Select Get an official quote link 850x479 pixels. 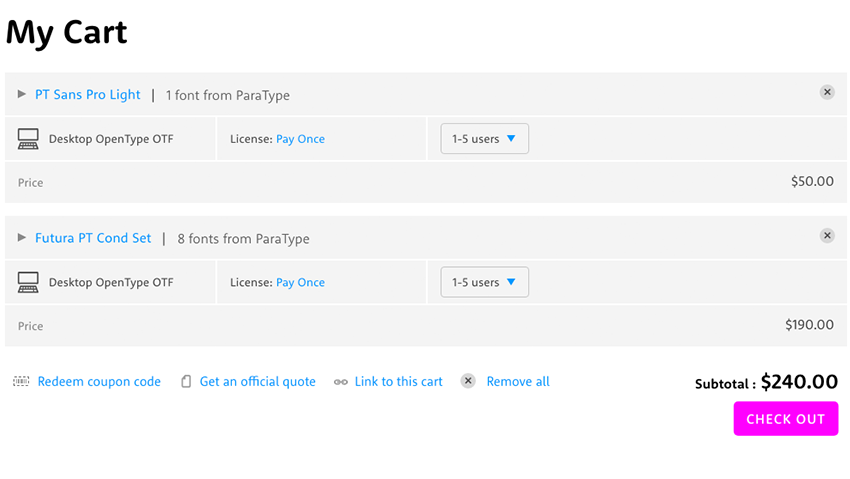coord(257,382)
